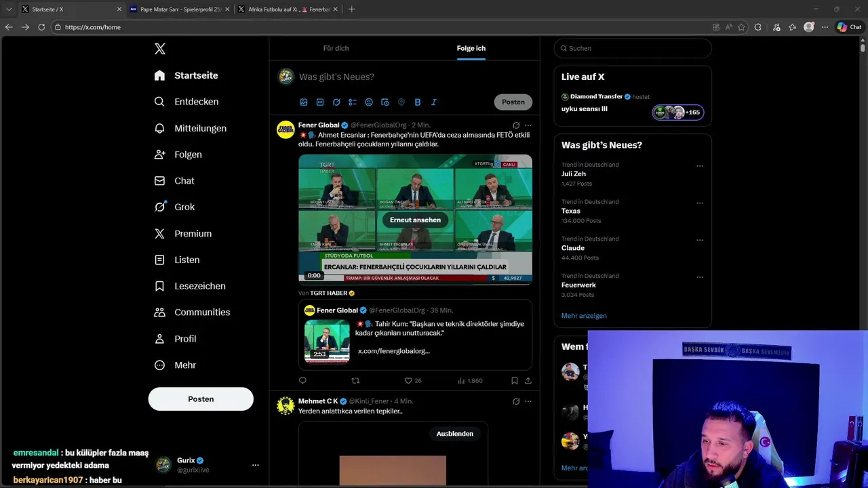Open Grok explain on Fener Global post
The height and width of the screenshot is (488, 868).
pyautogui.click(x=516, y=125)
